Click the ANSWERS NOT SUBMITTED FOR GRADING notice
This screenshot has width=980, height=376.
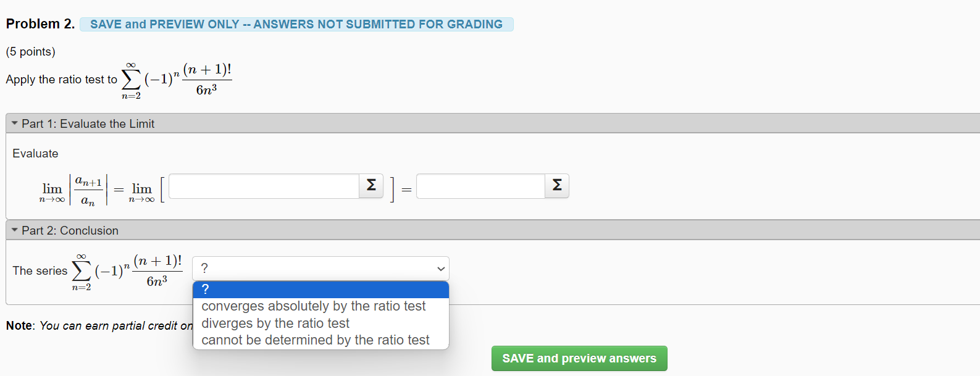click(x=296, y=24)
